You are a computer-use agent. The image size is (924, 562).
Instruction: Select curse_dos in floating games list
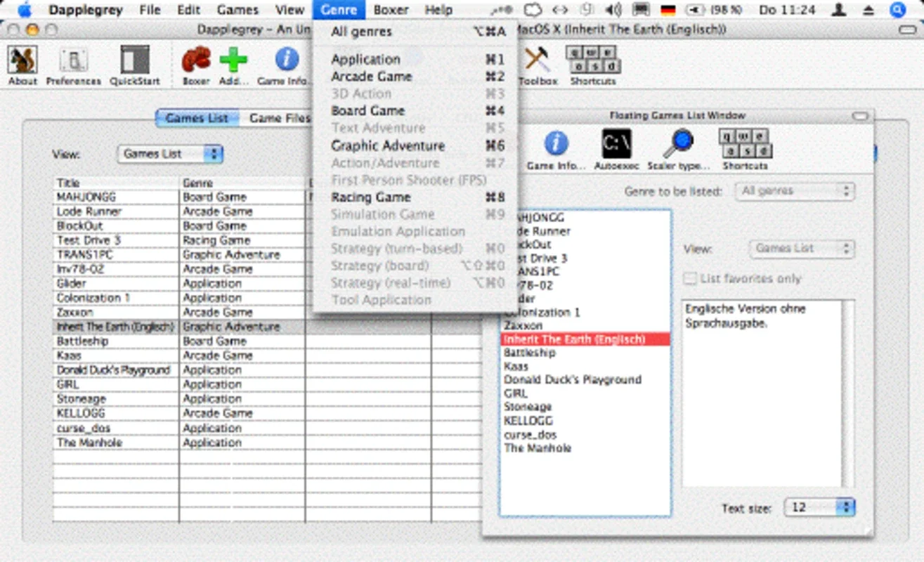585,435
